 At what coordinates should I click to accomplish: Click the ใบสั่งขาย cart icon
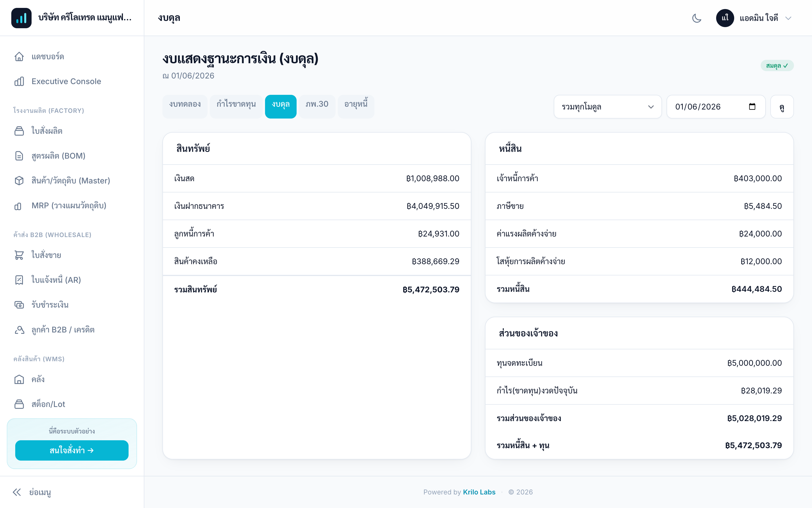tap(19, 255)
